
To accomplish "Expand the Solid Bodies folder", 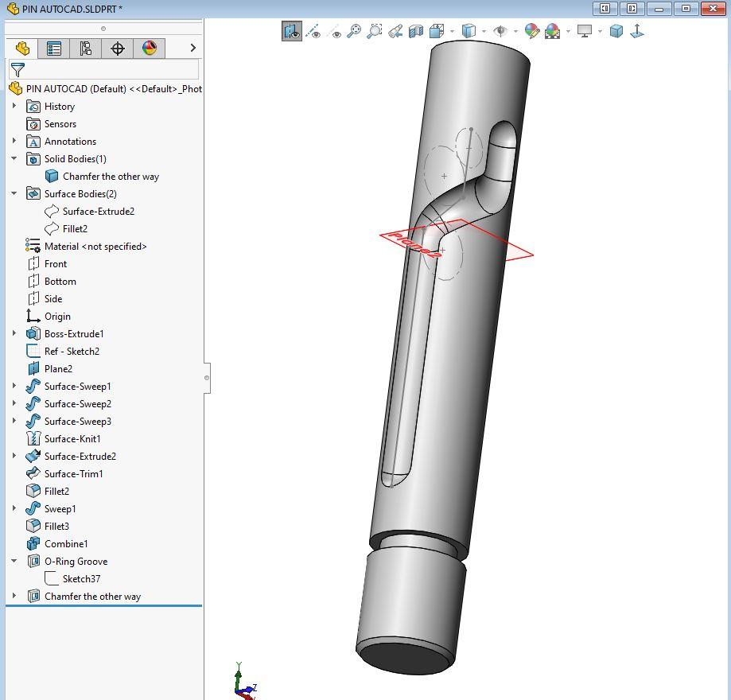I will coord(14,158).
